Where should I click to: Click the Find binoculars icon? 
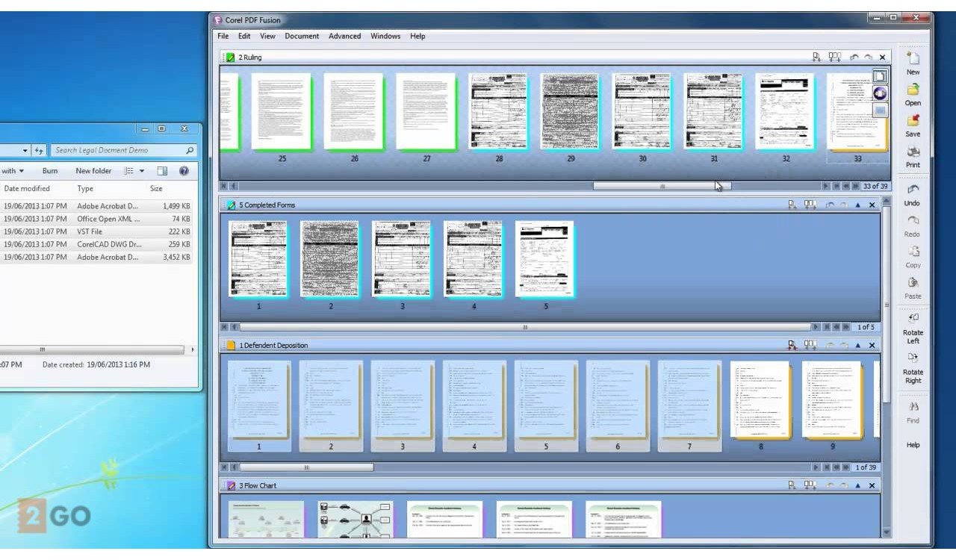913,407
